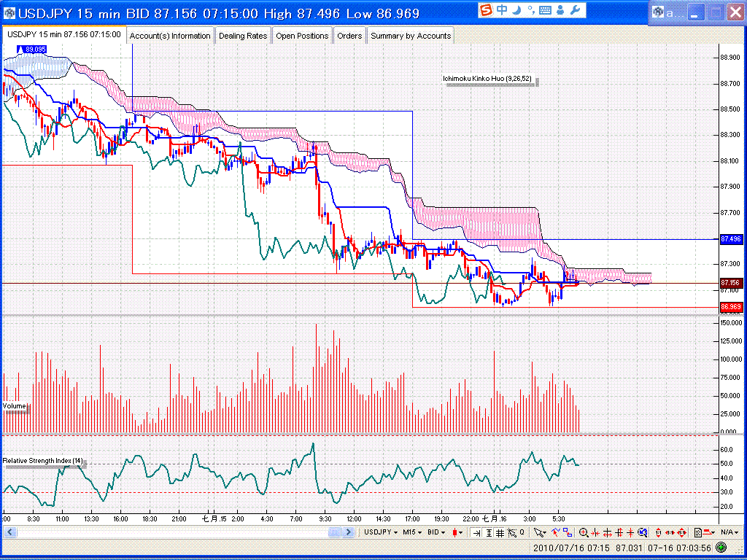The image size is (747, 560).
Task: Click the 87.496 blue price level marker
Action: pyautogui.click(x=730, y=239)
